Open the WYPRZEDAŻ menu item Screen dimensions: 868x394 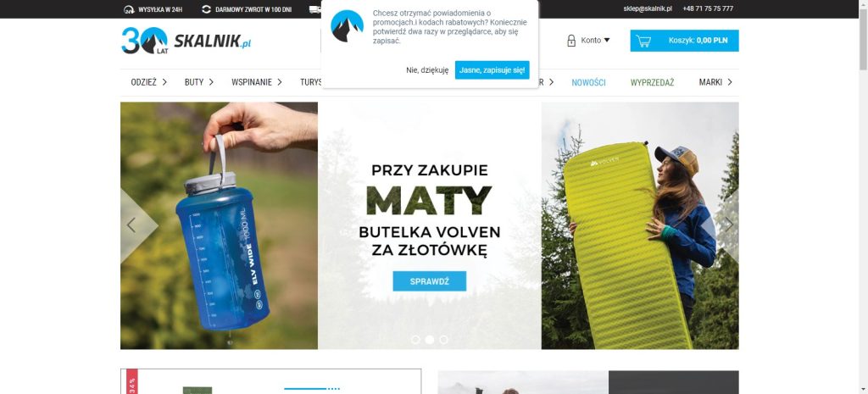pyautogui.click(x=652, y=82)
